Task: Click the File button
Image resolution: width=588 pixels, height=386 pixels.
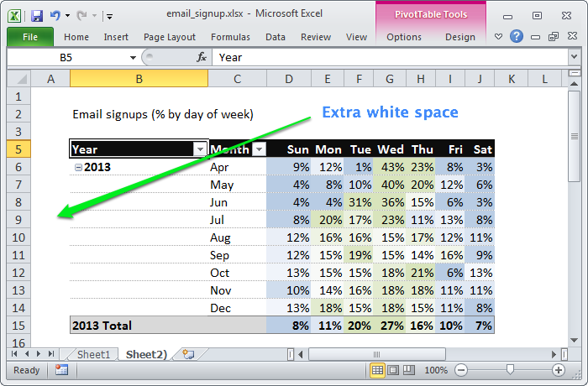Action: tap(30, 37)
